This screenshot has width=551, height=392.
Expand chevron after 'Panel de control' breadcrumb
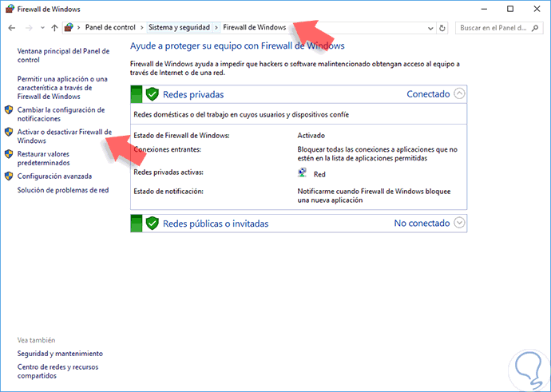pos(141,27)
